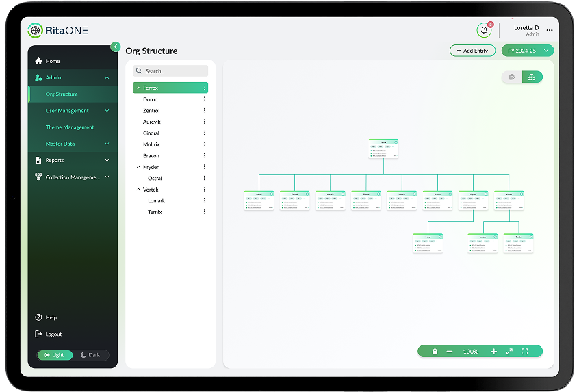Zoom in with the plus icon
The height and width of the screenshot is (392, 579).
coord(493,352)
